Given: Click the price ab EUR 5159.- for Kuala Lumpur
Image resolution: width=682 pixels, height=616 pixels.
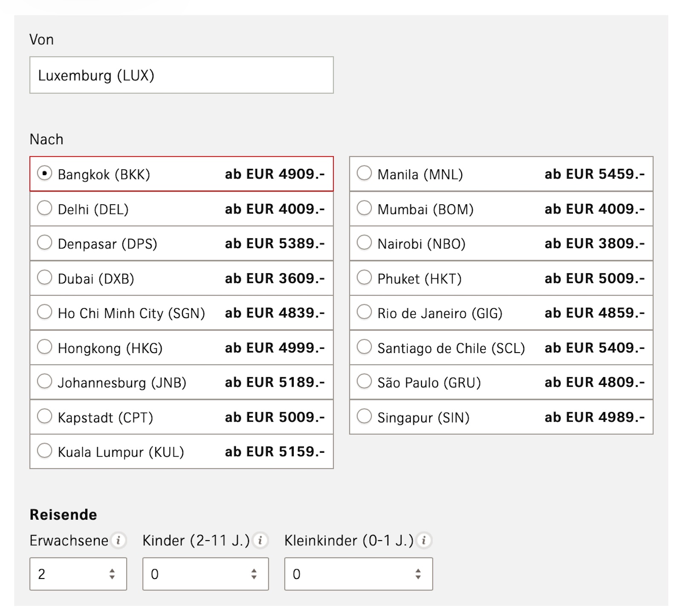Looking at the screenshot, I should pos(275,451).
